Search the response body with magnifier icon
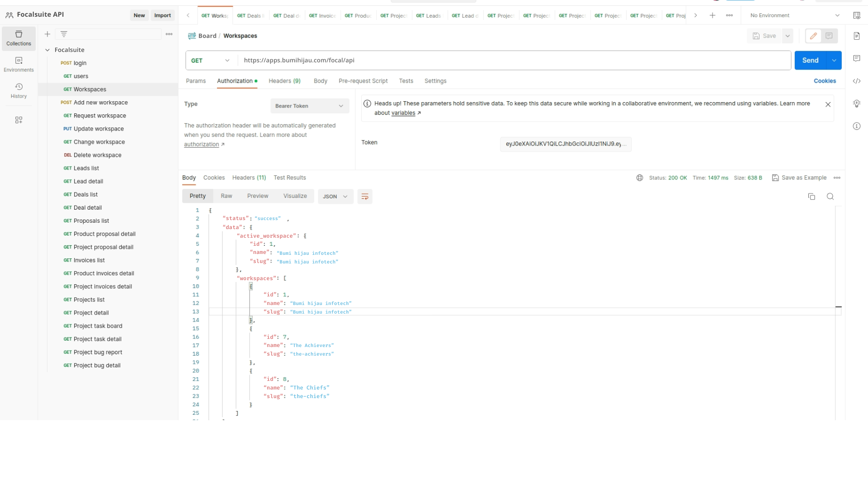868x488 pixels. [x=830, y=197]
